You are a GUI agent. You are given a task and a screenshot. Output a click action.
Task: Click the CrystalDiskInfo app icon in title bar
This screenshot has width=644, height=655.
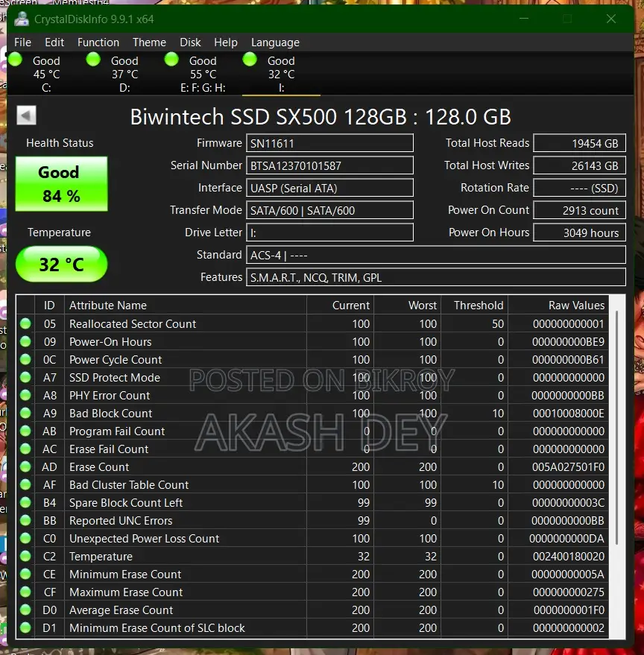pyautogui.click(x=22, y=19)
